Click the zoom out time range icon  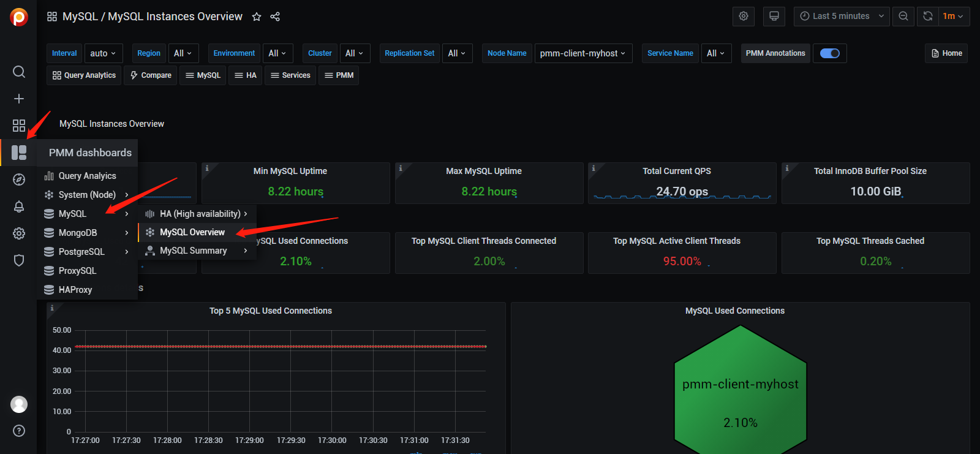[x=903, y=17]
